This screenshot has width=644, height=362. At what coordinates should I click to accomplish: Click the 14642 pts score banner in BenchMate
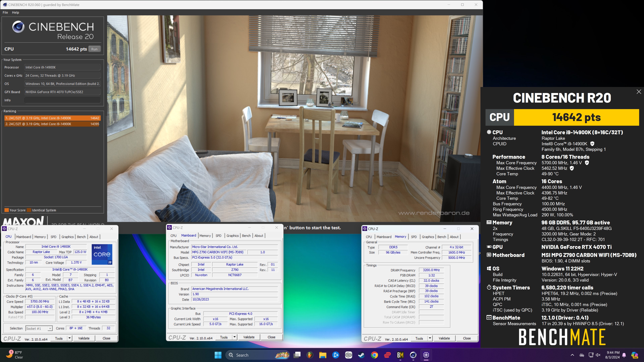576,117
